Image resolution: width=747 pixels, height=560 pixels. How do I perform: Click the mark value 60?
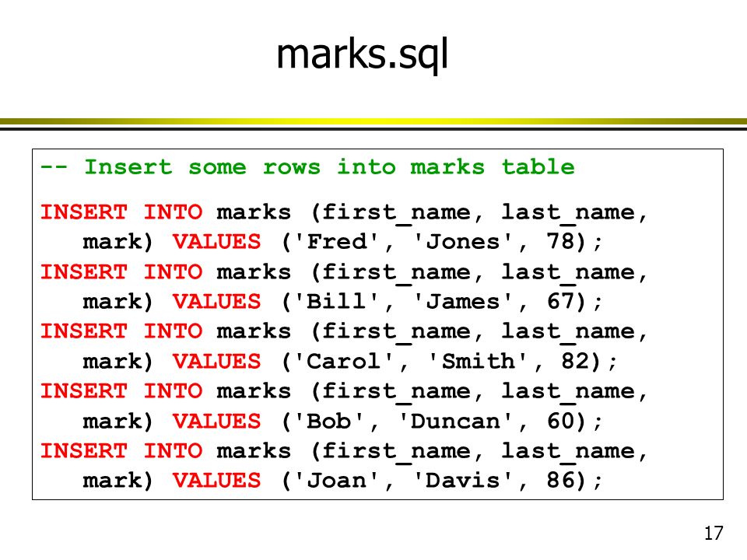click(x=561, y=421)
